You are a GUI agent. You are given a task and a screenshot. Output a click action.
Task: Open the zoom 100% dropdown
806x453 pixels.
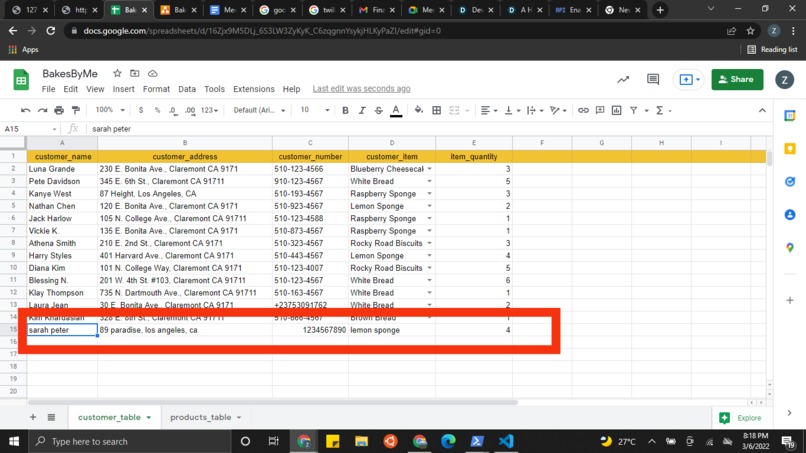pyautogui.click(x=110, y=110)
